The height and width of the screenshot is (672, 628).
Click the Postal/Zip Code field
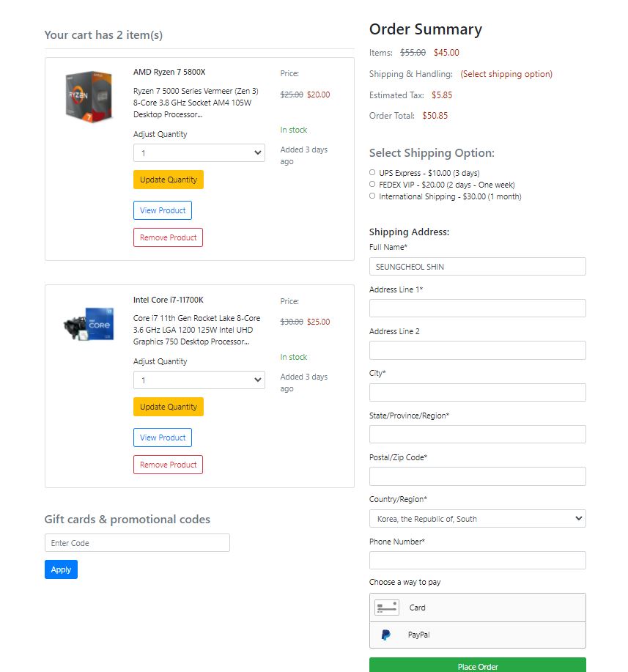(x=478, y=476)
